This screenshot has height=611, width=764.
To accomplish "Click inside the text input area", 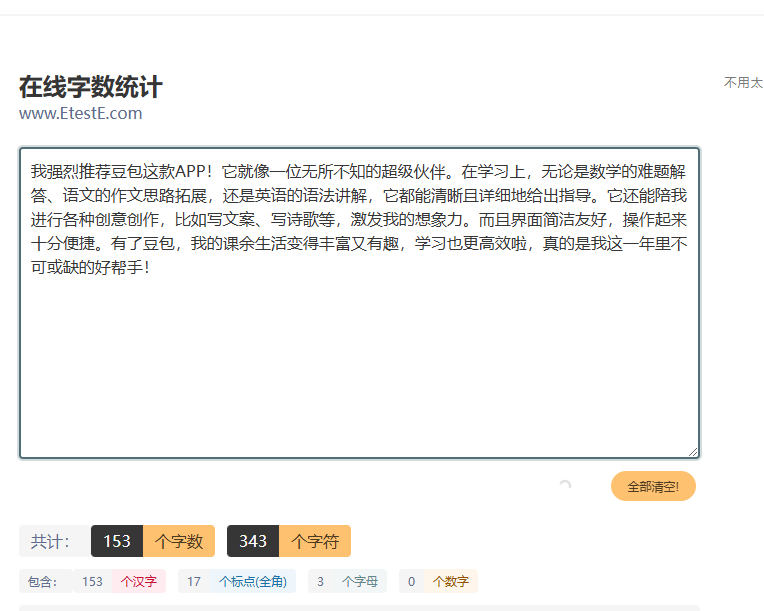I will [360, 303].
